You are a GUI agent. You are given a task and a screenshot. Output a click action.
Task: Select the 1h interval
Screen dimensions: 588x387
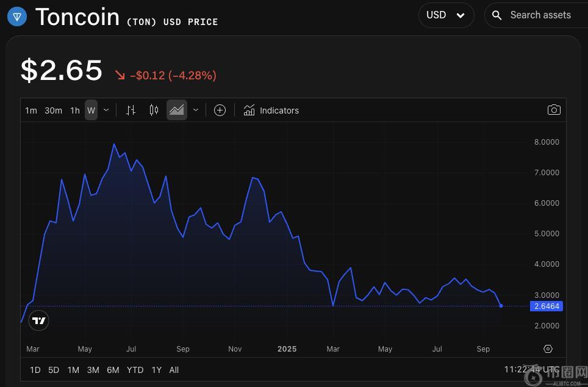(x=75, y=110)
